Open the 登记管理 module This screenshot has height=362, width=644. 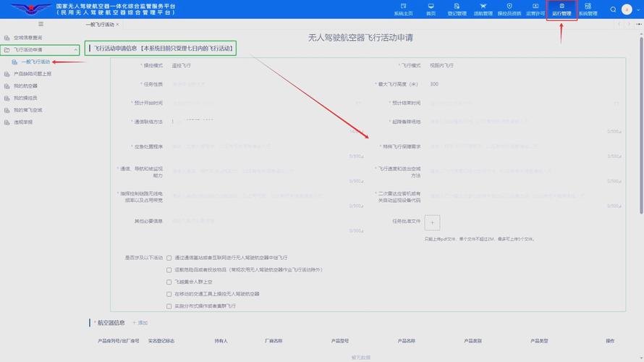[x=457, y=9]
